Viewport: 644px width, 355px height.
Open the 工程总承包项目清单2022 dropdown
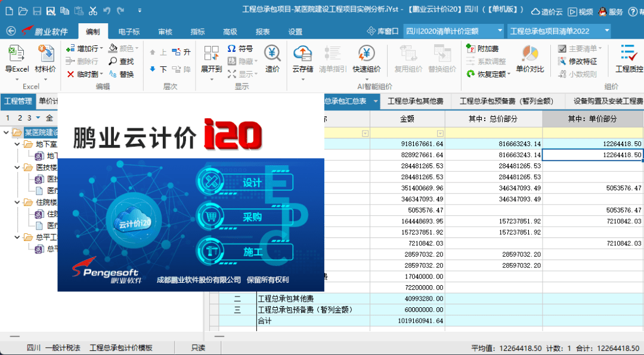coord(606,31)
